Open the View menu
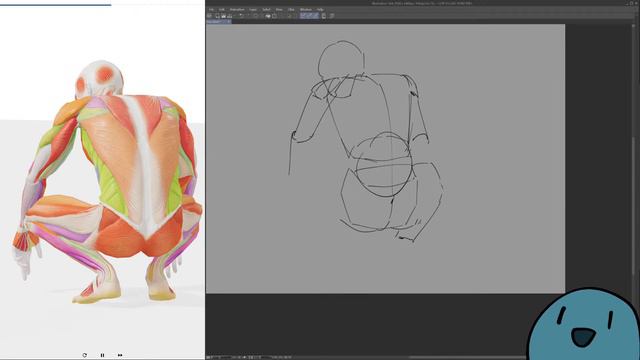Viewport: 640px width, 360px height. (279, 9)
